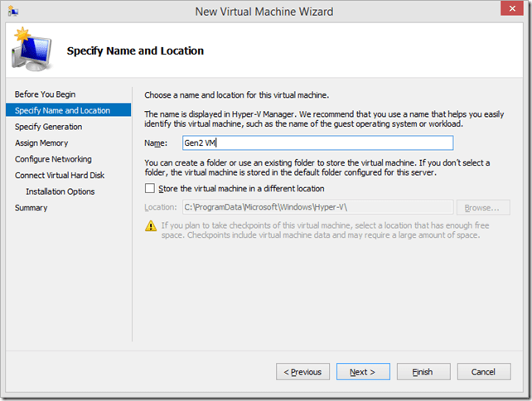Select Specify Name and Location step
This screenshot has height=401, width=532.
click(x=63, y=110)
